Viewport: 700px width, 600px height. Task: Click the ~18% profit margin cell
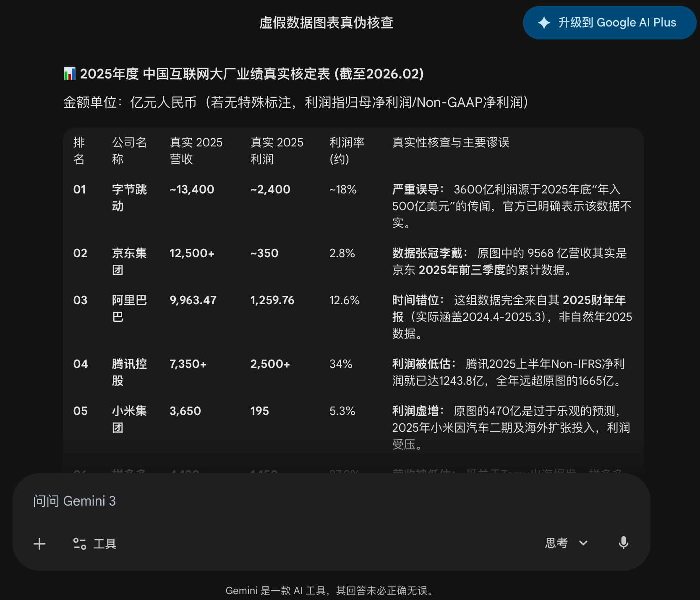pyautogui.click(x=343, y=190)
